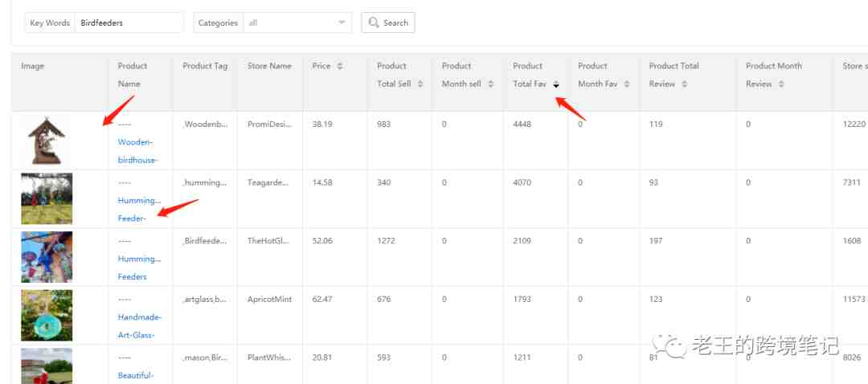Image resolution: width=868 pixels, height=384 pixels.
Task: Select the _humming... product tag cell
Action: pyautogui.click(x=205, y=182)
